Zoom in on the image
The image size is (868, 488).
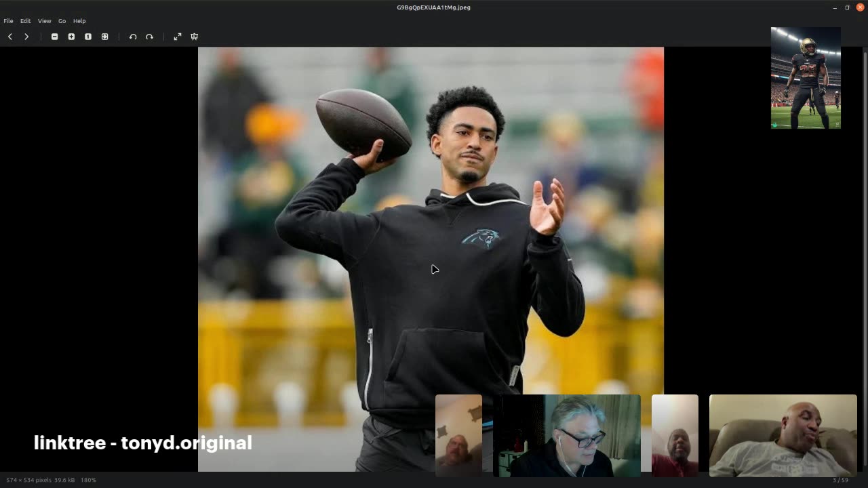71,37
